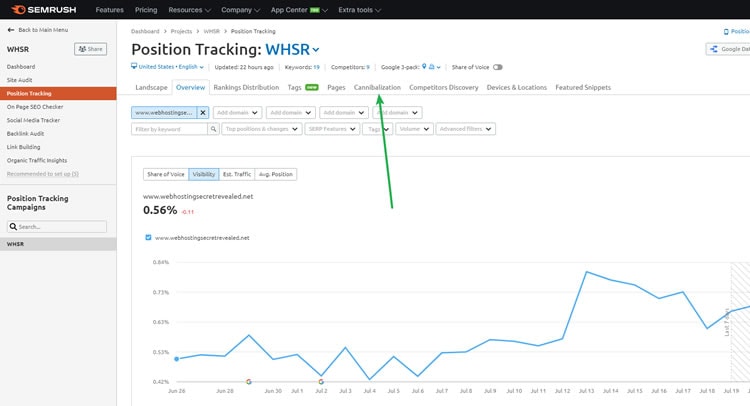The image size is (750, 406).
Task: Click the WHSR breadcrumb link
Action: 211,31
